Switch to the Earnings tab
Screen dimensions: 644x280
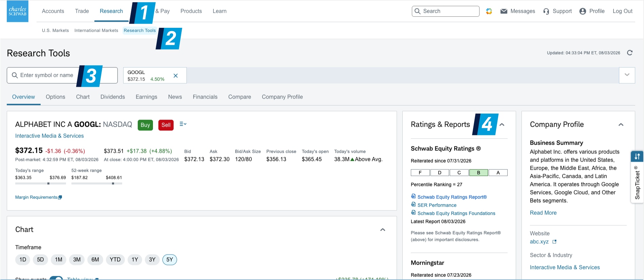(x=147, y=97)
